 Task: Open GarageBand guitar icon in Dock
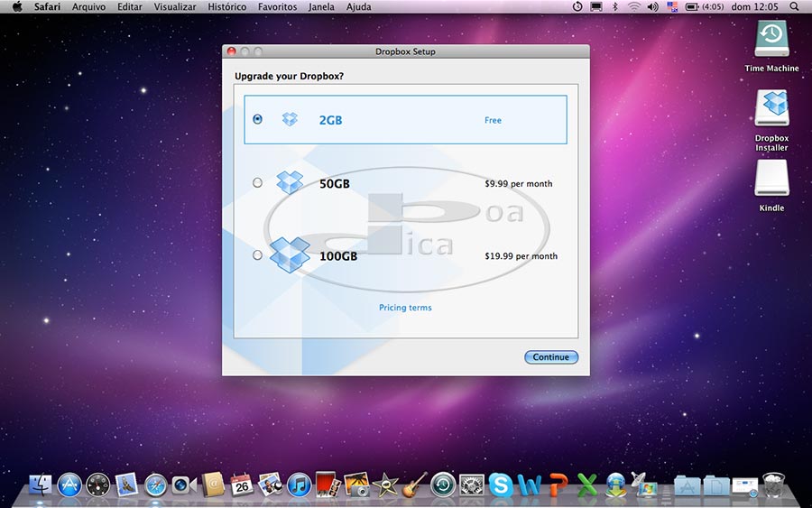(414, 485)
